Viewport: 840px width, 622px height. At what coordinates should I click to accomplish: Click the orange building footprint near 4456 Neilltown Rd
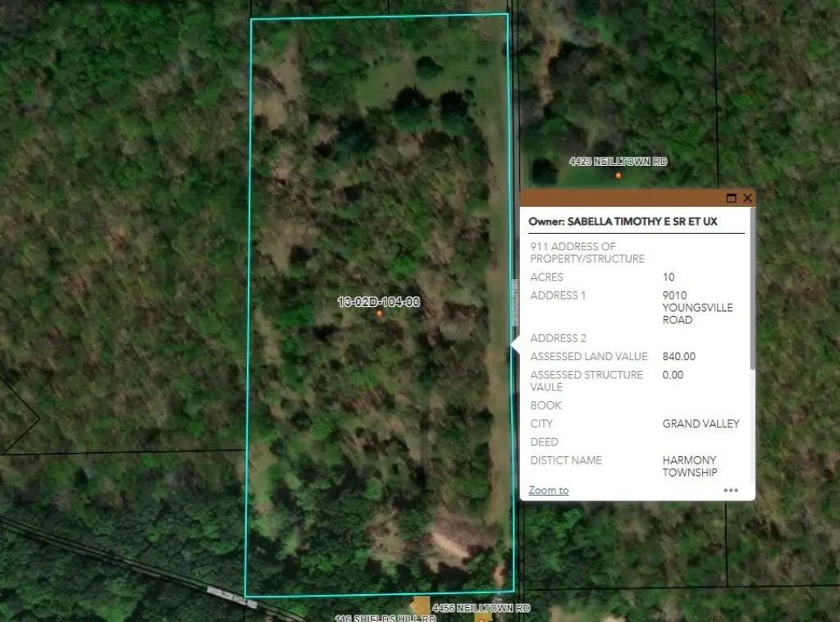(421, 605)
